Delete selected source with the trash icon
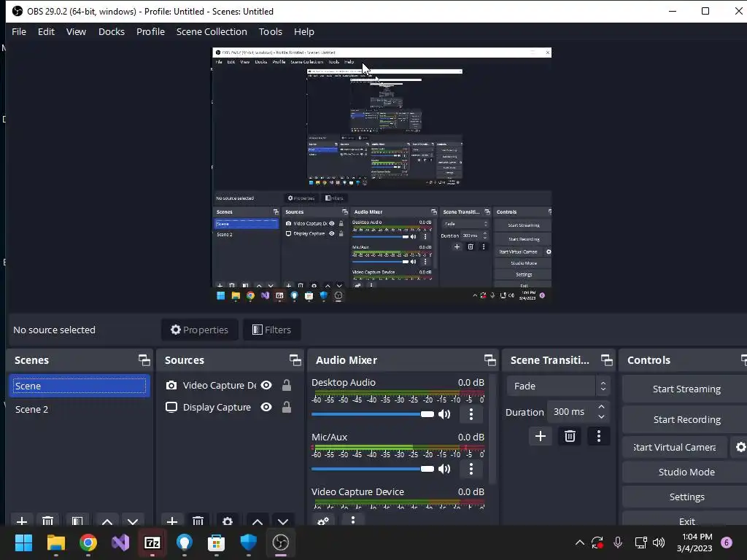 point(198,521)
